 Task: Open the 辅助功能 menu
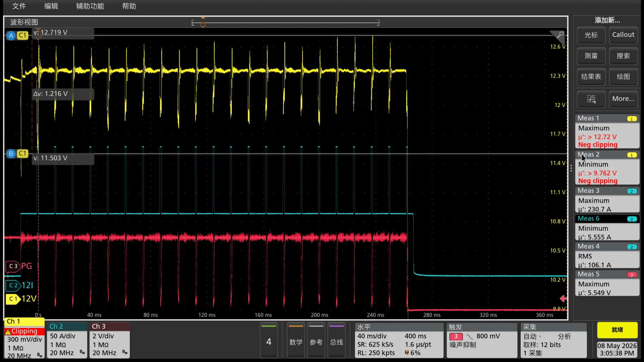pos(90,6)
